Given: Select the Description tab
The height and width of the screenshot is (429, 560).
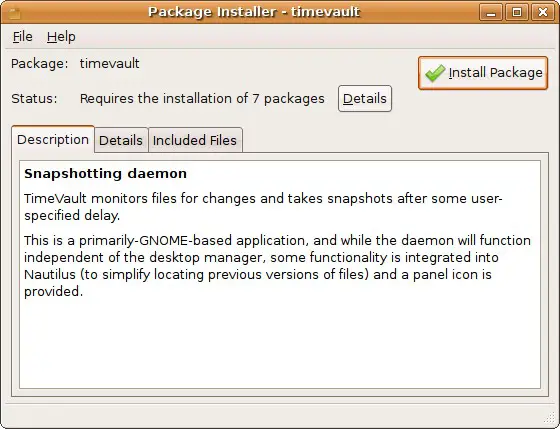Looking at the screenshot, I should [53, 139].
